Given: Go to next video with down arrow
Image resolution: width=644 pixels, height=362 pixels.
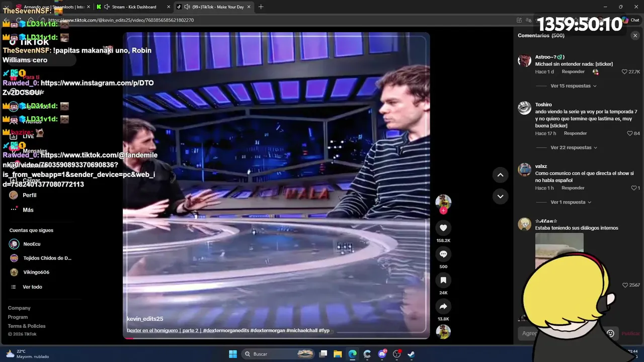Looking at the screenshot, I should [x=500, y=197].
